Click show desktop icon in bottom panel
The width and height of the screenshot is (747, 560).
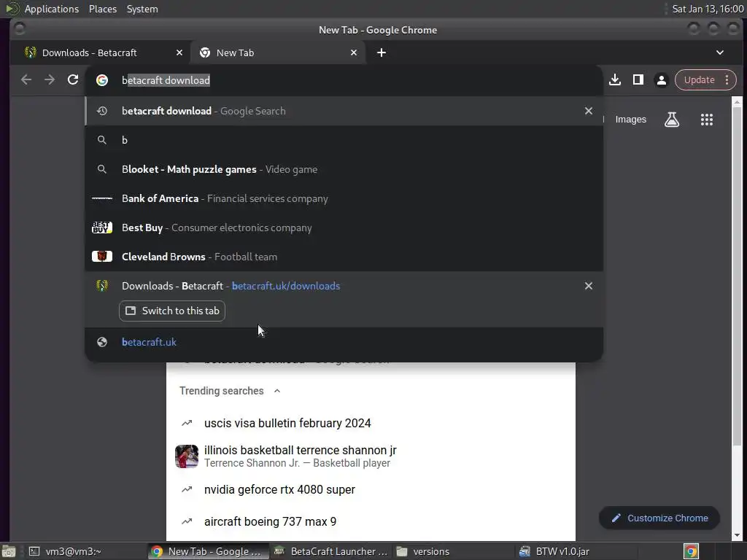[x=9, y=551]
